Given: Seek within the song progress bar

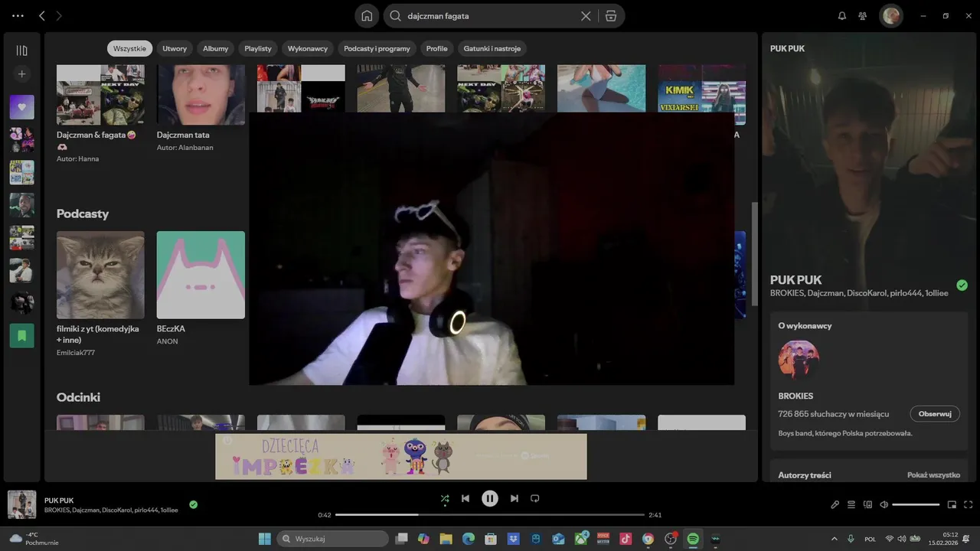Looking at the screenshot, I should pyautogui.click(x=490, y=515).
